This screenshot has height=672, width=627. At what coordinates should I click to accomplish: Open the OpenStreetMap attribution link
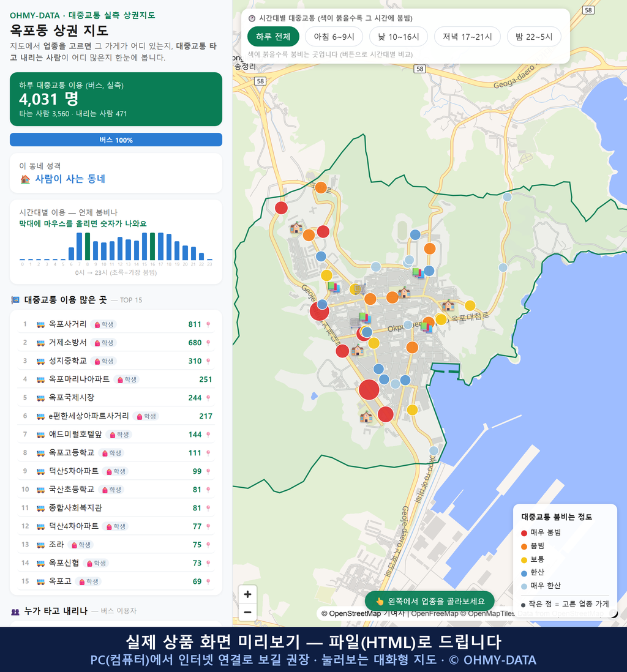point(355,614)
